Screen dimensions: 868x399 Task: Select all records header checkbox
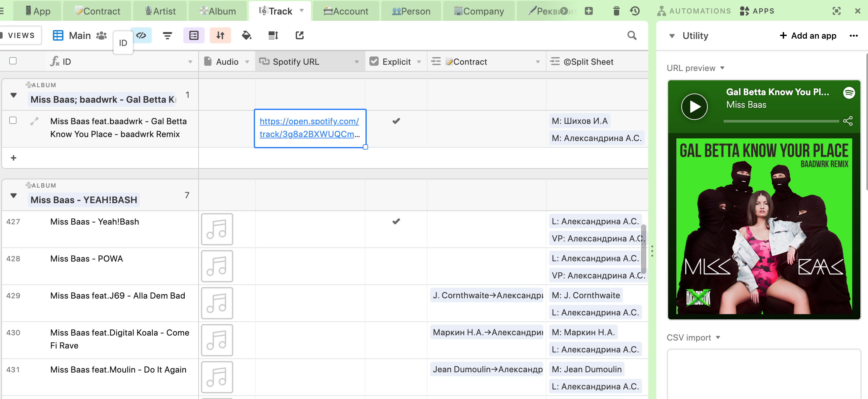click(13, 61)
